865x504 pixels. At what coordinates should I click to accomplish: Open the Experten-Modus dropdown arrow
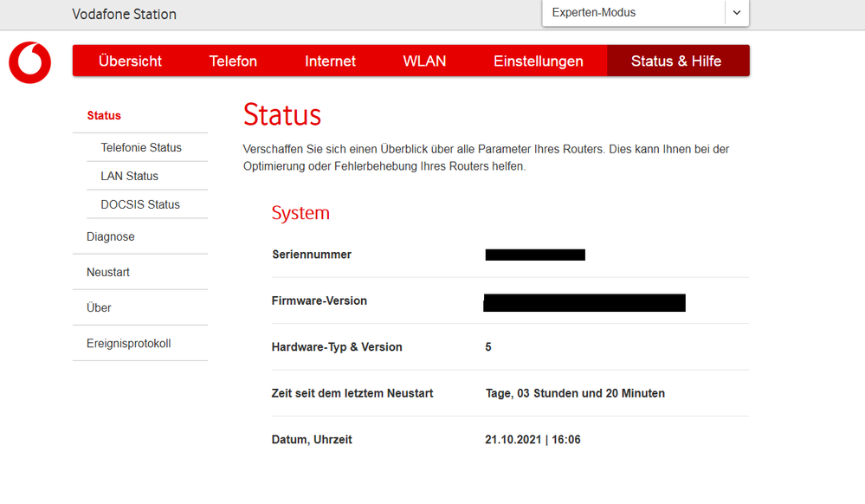pos(737,13)
